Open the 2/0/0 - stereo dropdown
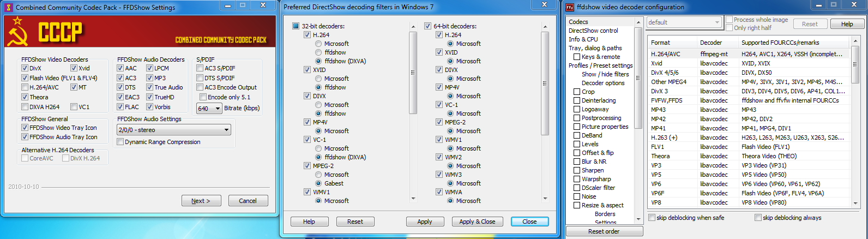Screen dimensions: 868x239 [174, 130]
